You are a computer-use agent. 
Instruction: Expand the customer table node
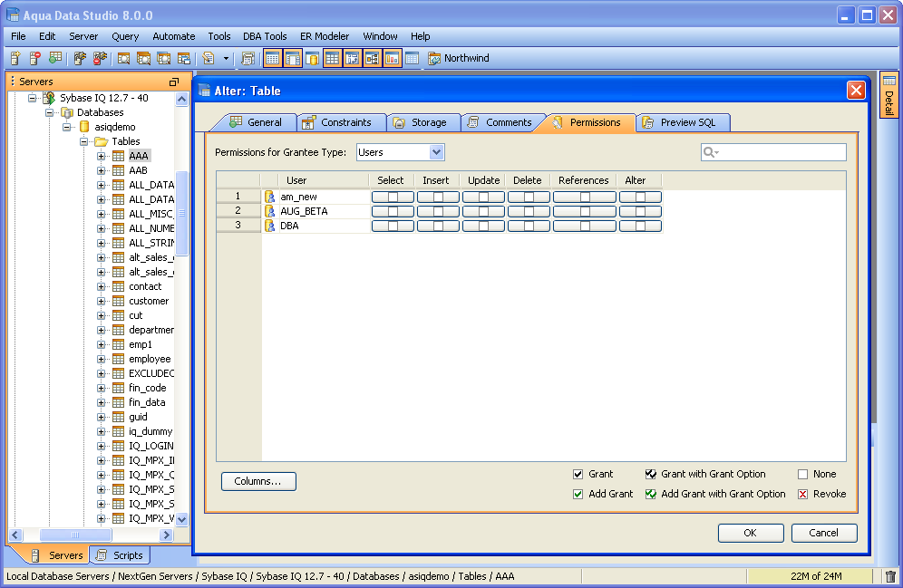(102, 301)
